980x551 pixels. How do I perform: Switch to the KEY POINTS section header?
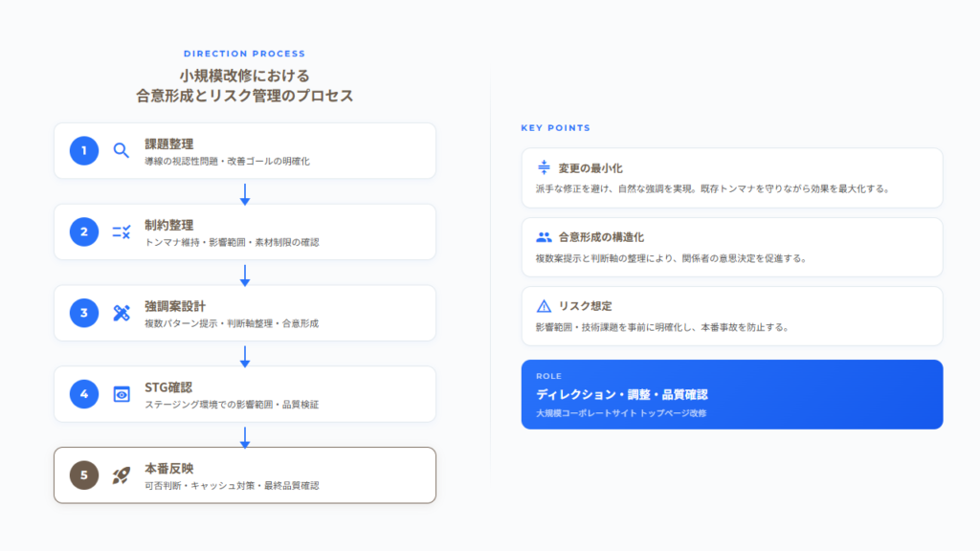[x=553, y=126]
